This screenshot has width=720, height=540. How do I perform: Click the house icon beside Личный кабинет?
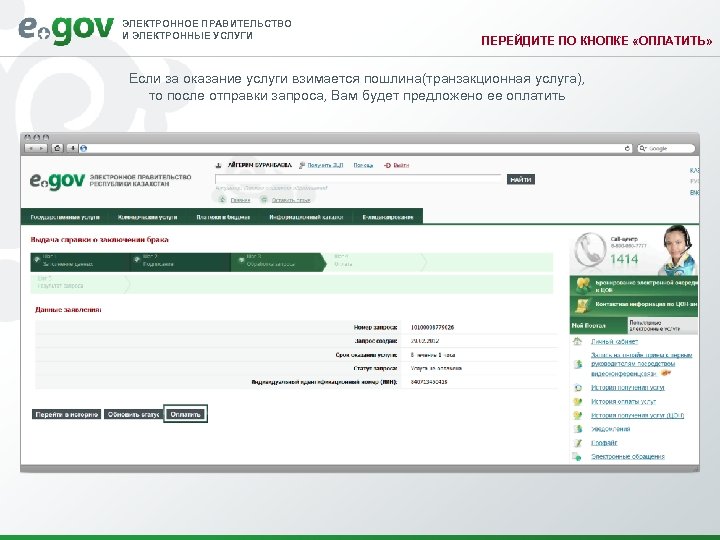pyautogui.click(x=578, y=341)
